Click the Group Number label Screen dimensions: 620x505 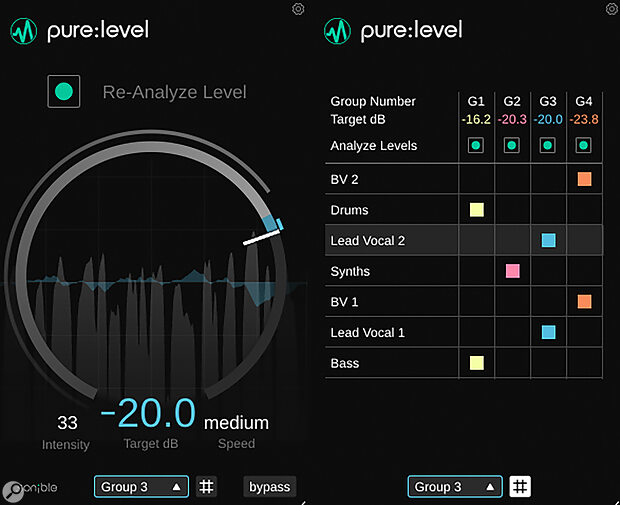(373, 101)
